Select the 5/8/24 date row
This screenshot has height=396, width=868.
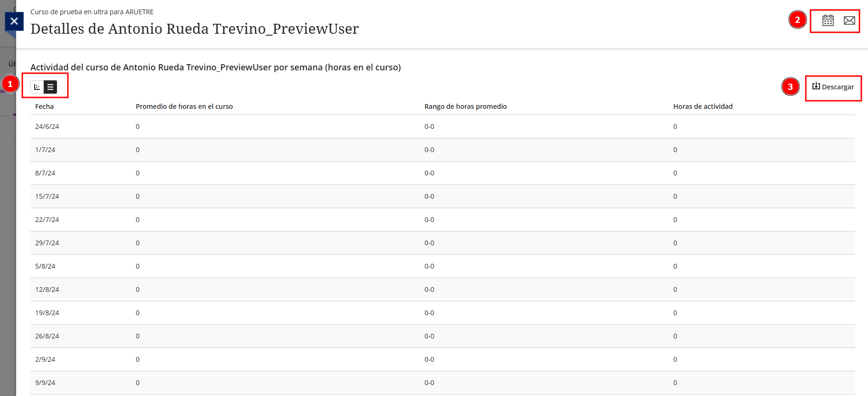[x=45, y=266]
